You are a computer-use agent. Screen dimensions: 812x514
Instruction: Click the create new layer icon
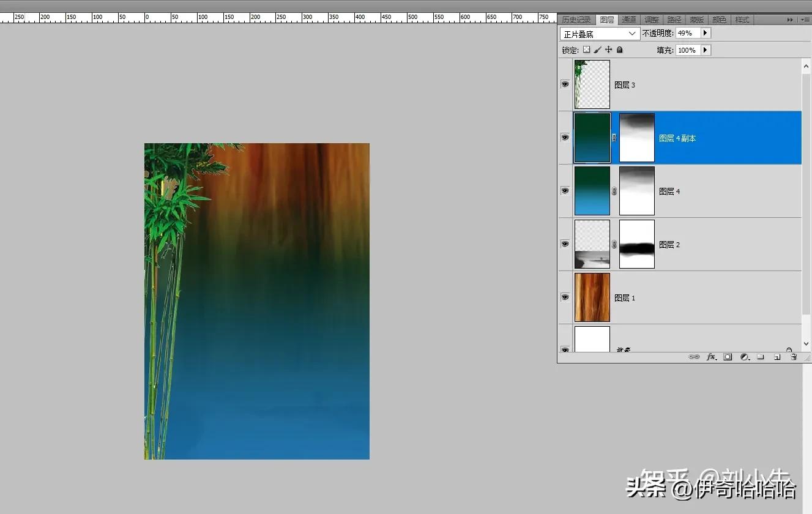point(777,357)
